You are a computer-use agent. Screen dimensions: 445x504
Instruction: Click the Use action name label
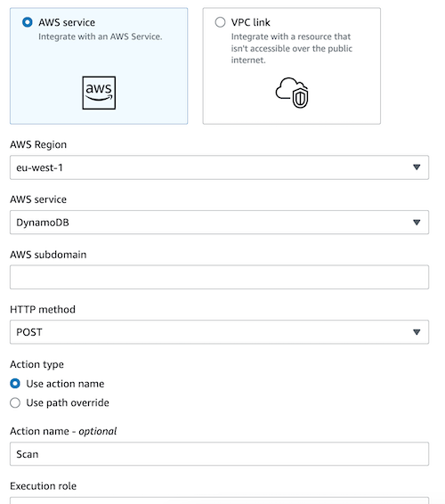click(65, 384)
